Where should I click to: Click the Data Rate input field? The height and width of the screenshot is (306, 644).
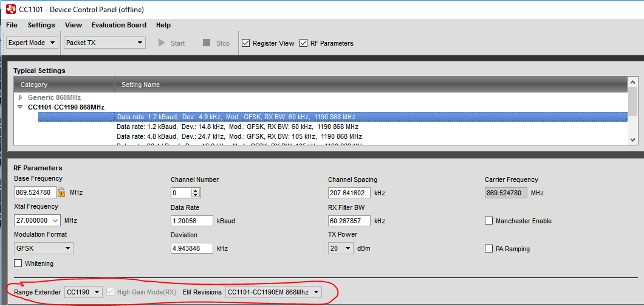pyautogui.click(x=192, y=221)
